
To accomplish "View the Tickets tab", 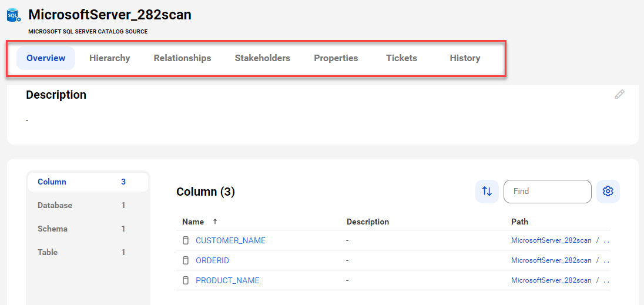I will click(x=402, y=58).
